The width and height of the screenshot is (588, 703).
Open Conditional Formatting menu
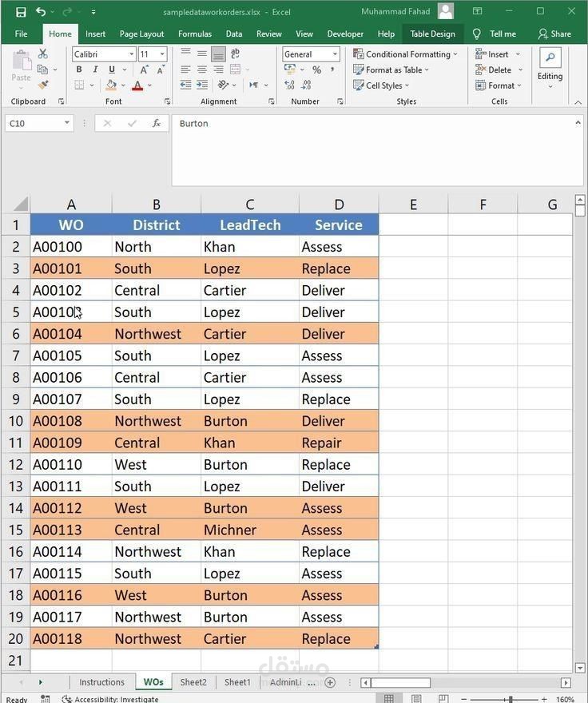(x=406, y=54)
